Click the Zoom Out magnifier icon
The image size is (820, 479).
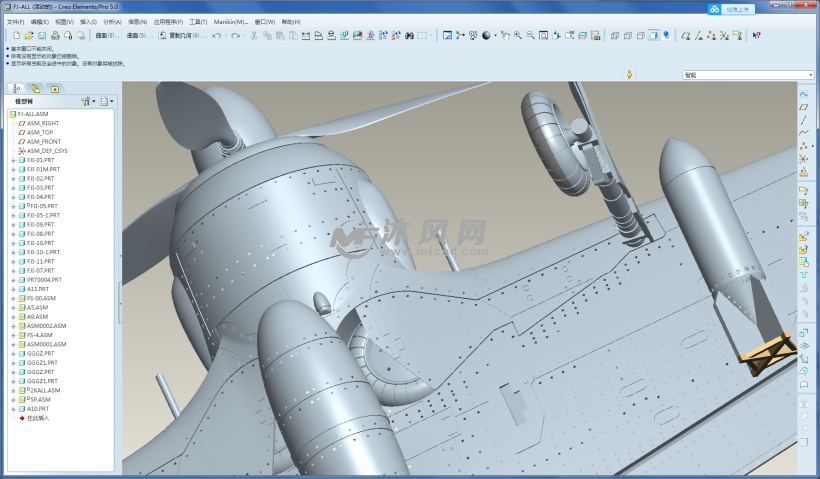pyautogui.click(x=530, y=35)
